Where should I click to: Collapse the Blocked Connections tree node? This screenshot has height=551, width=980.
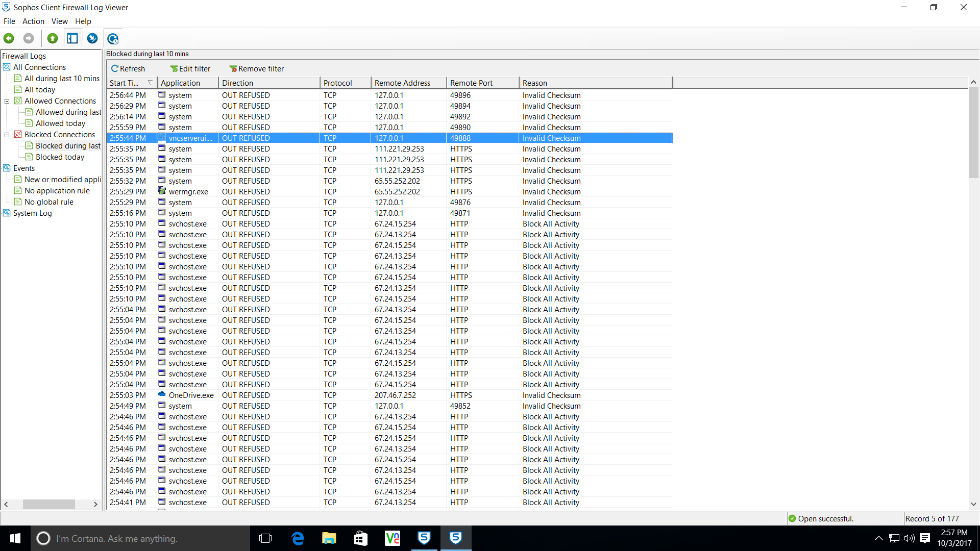pos(7,135)
